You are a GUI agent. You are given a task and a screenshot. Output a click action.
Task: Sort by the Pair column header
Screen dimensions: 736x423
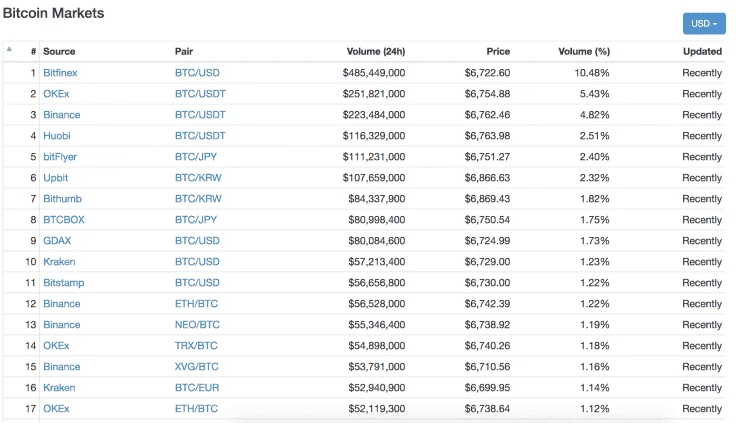(x=184, y=52)
